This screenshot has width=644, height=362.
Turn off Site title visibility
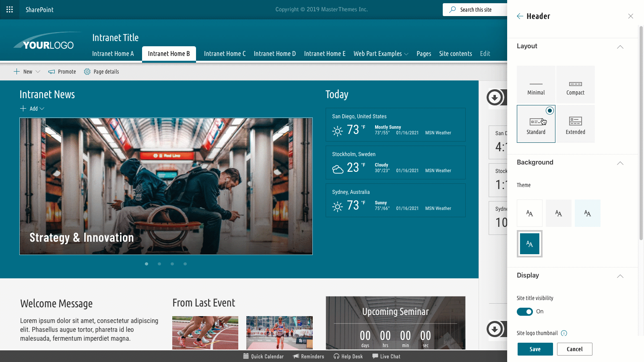pyautogui.click(x=525, y=311)
